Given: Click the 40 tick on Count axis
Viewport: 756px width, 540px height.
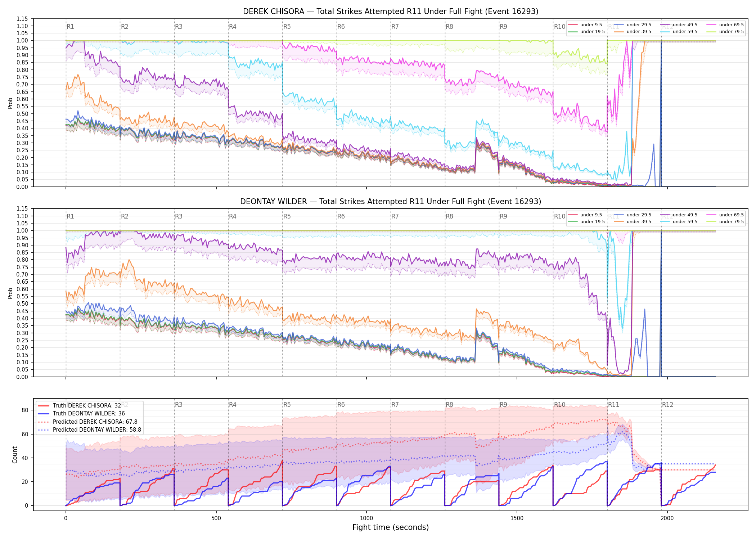Looking at the screenshot, I should [x=25, y=458].
